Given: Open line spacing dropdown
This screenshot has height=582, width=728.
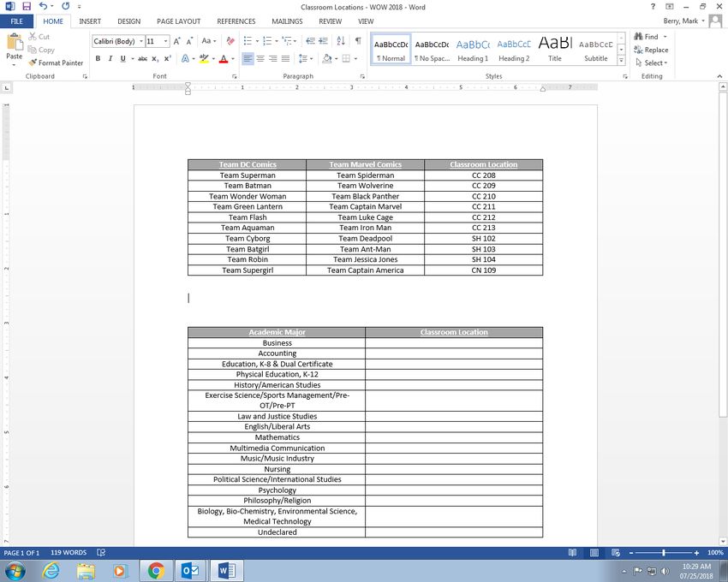Looking at the screenshot, I should pos(305,58).
